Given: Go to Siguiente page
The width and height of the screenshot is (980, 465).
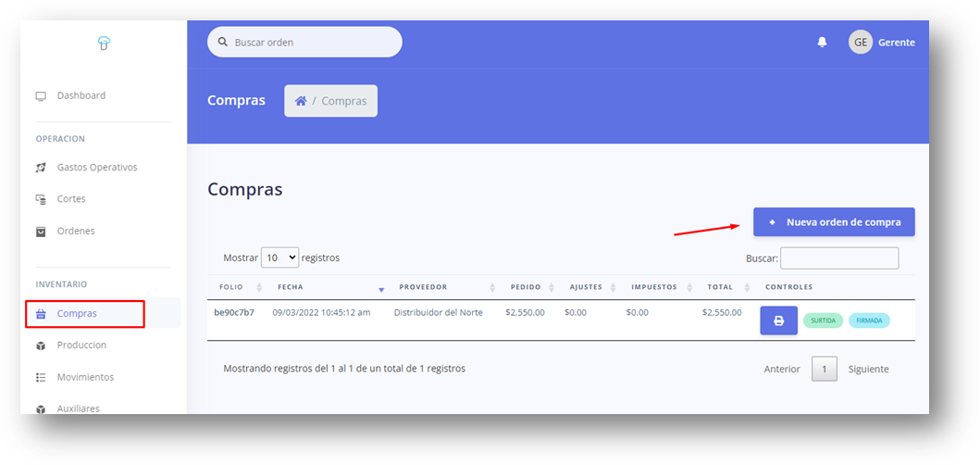Looking at the screenshot, I should (x=868, y=369).
